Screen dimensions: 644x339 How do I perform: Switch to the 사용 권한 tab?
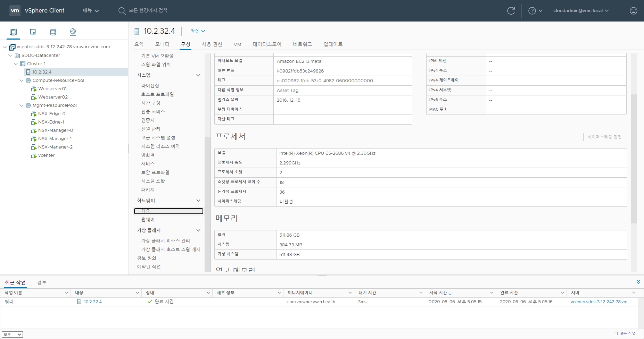(212, 44)
